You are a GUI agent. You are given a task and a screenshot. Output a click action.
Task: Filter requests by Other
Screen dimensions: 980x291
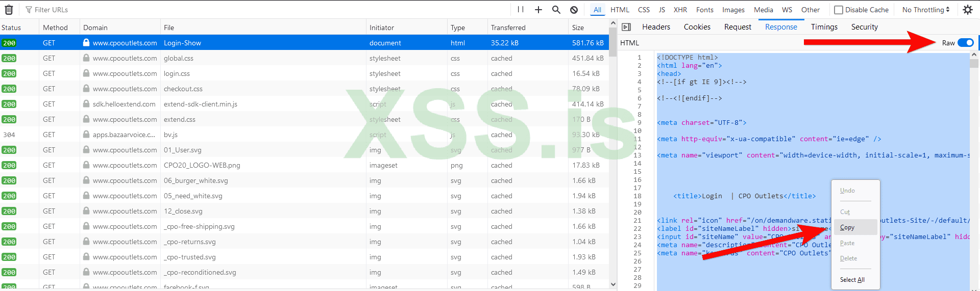click(810, 10)
